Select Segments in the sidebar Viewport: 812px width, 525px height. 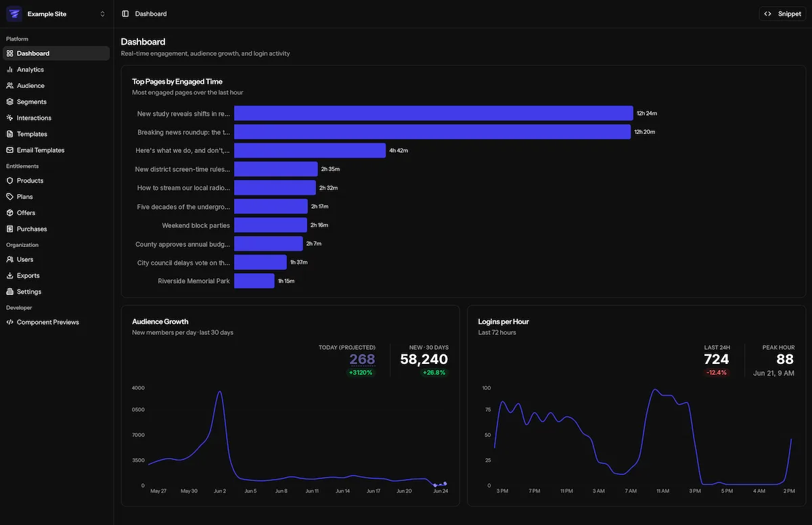click(56, 102)
